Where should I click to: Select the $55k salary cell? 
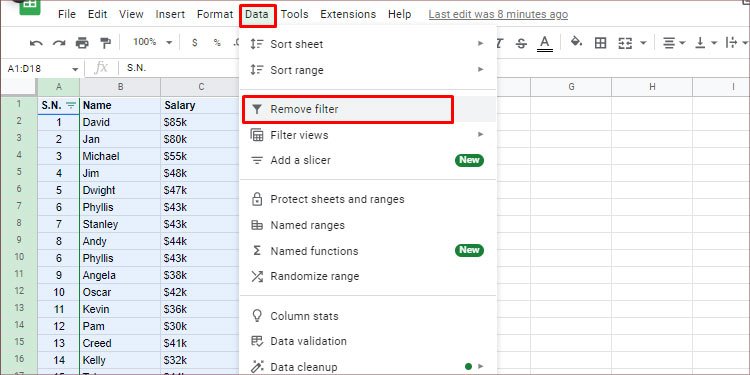200,156
